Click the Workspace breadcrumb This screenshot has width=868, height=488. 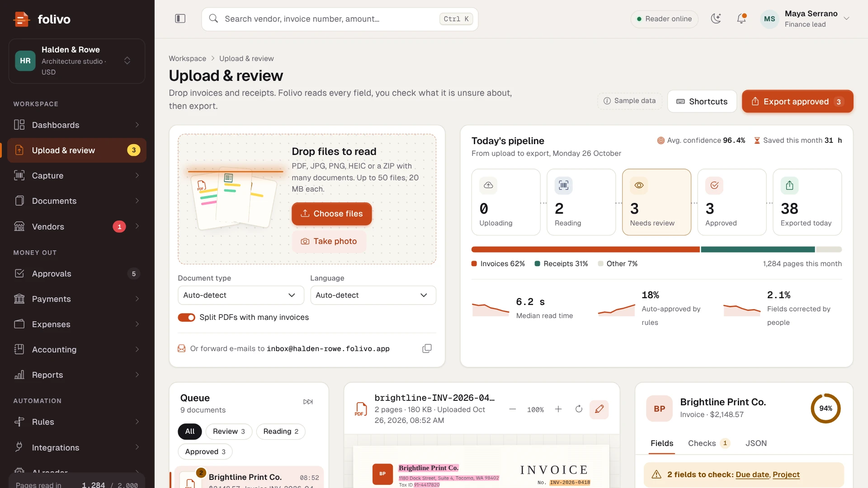pos(187,58)
